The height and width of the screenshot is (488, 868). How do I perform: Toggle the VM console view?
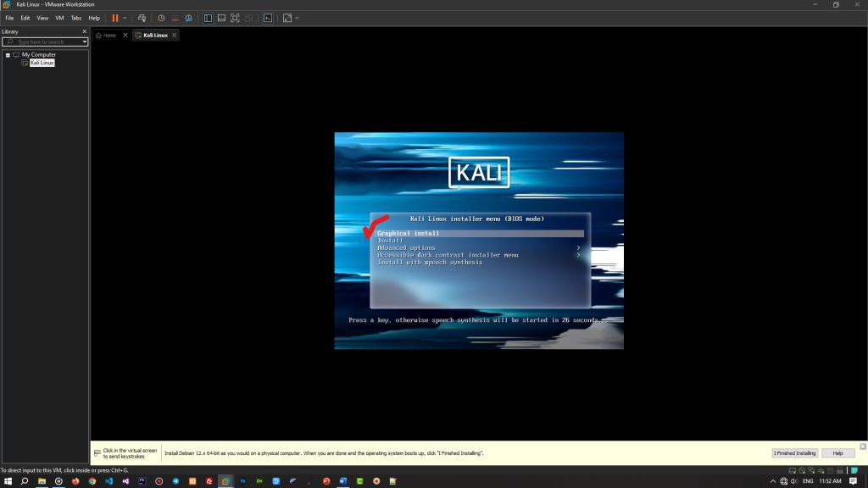tap(268, 18)
